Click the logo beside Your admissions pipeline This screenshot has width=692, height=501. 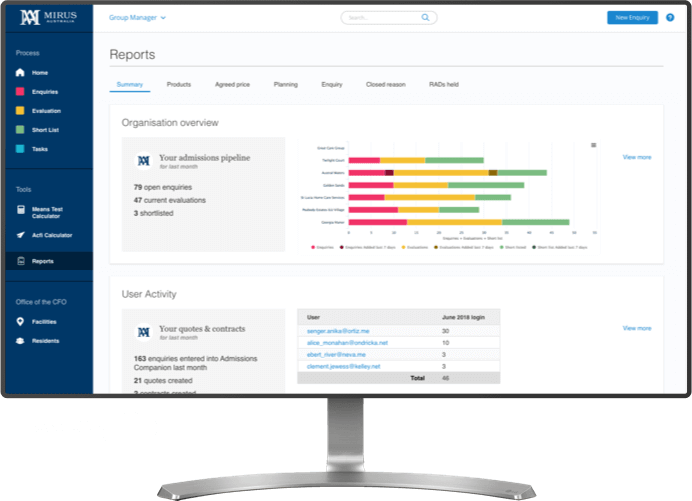[x=143, y=161]
